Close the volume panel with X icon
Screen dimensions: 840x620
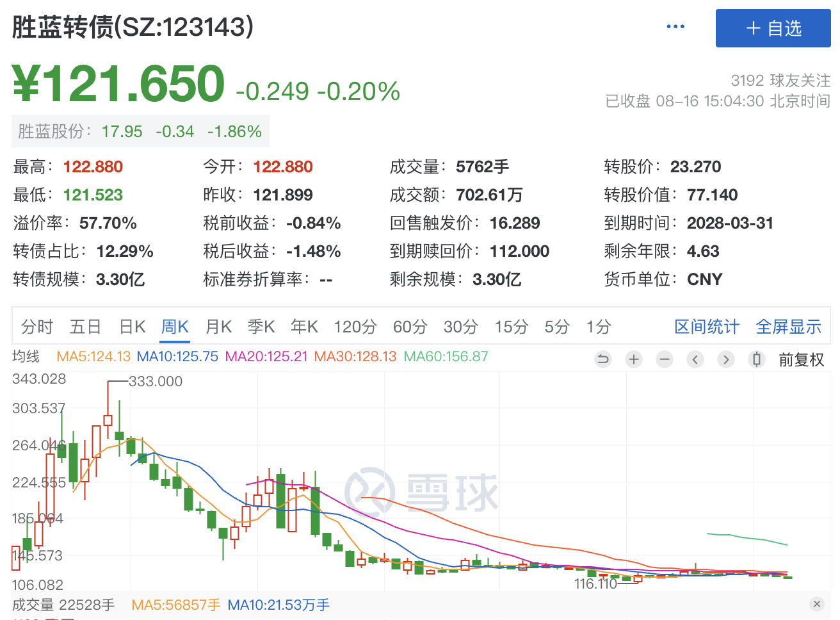(x=816, y=604)
